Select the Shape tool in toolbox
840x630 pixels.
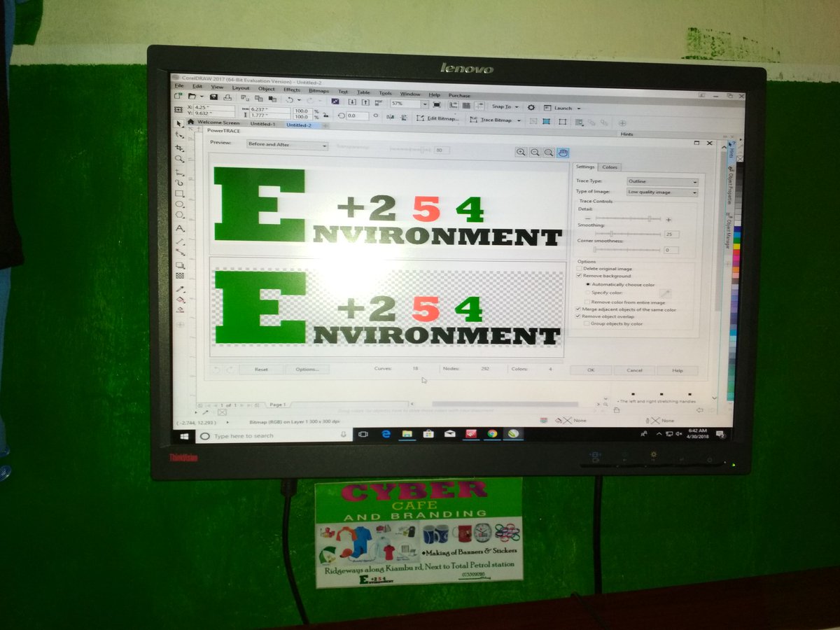[179, 135]
